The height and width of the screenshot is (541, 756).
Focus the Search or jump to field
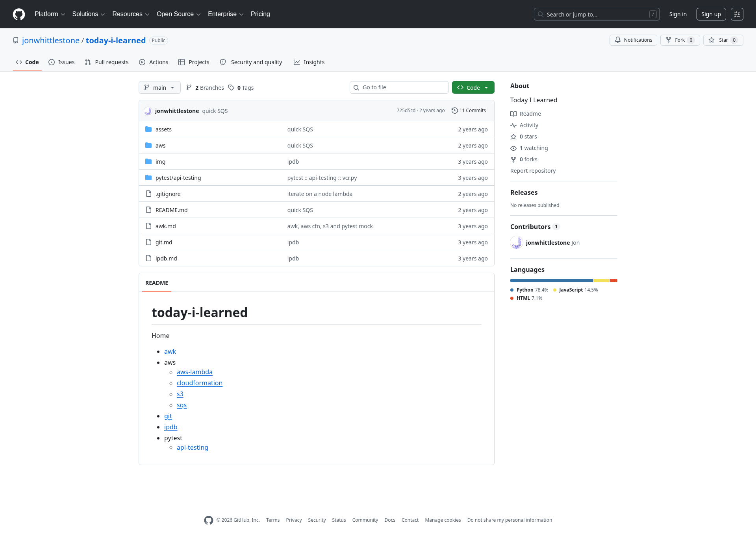pyautogui.click(x=597, y=14)
